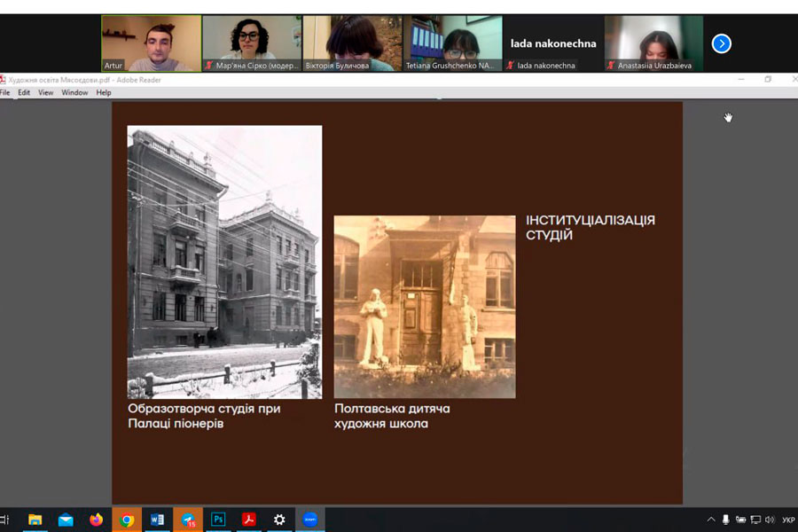Click Tetiana Grushchenko name label
Image resolution: width=798 pixels, height=532 pixels.
(450, 65)
